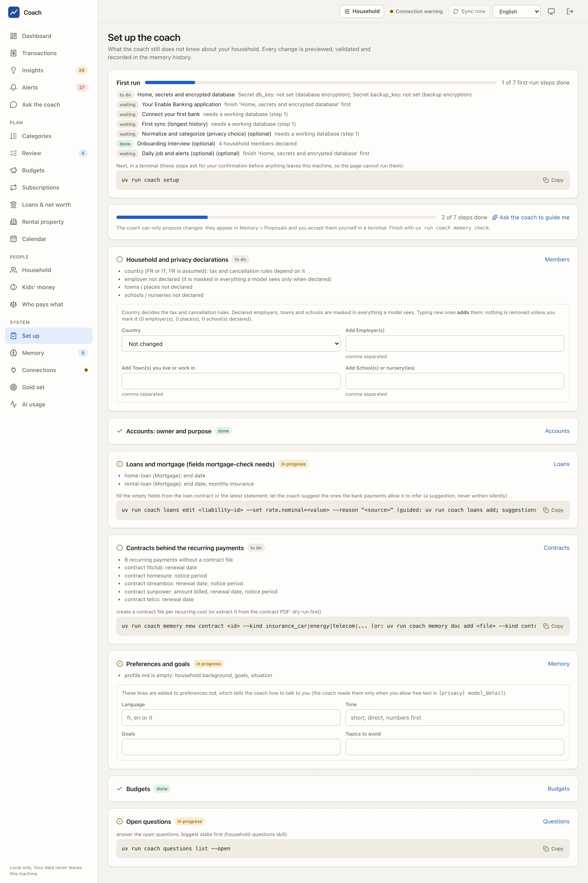The width and height of the screenshot is (588, 883).
Task: Click the Open questions status circle
Action: (120, 821)
